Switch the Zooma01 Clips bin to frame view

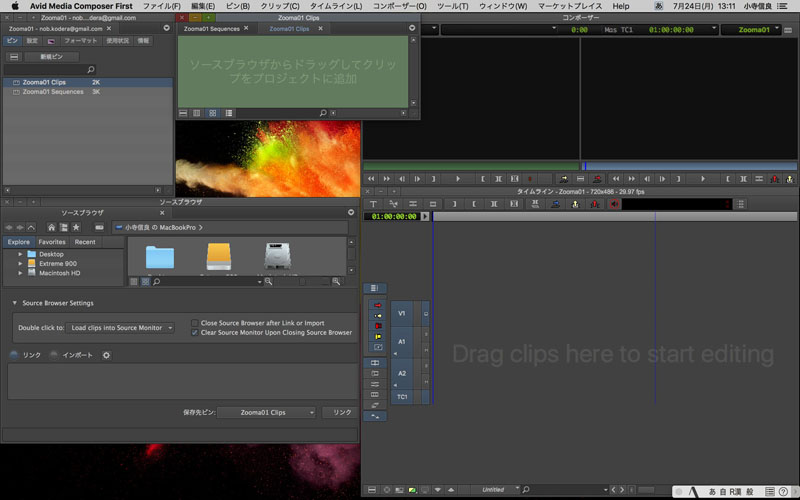pyautogui.click(x=212, y=113)
